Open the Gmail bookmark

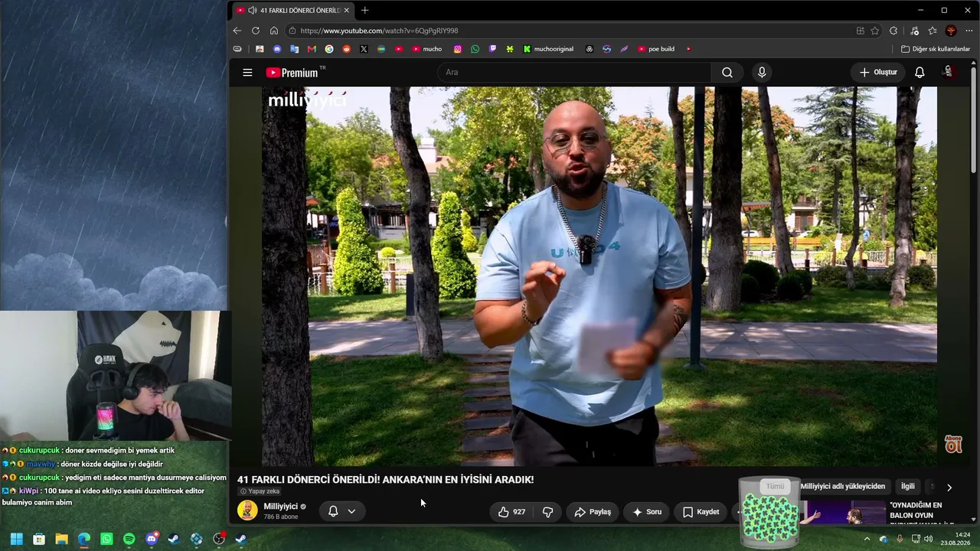coord(312,49)
